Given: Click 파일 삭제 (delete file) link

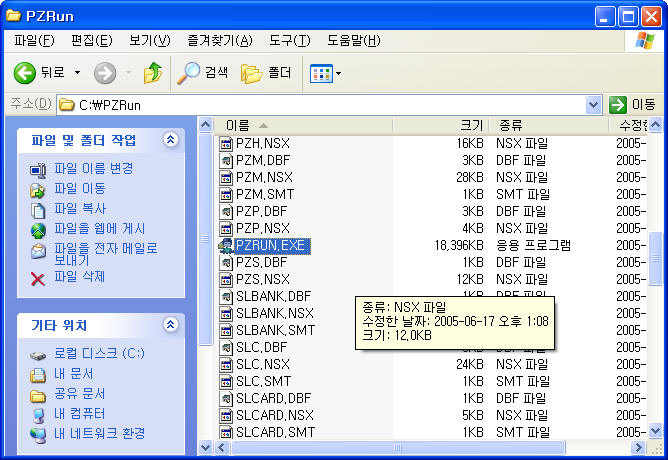Looking at the screenshot, I should 79,277.
